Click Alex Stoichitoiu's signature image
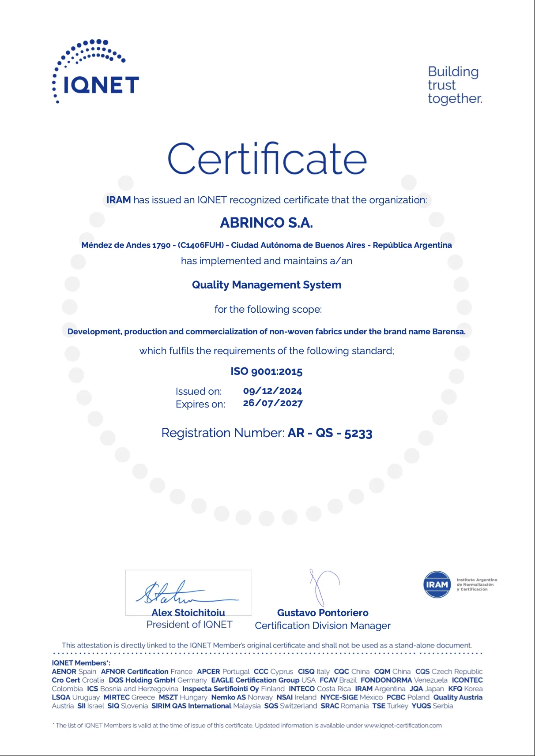The image size is (535, 756). (x=188, y=592)
